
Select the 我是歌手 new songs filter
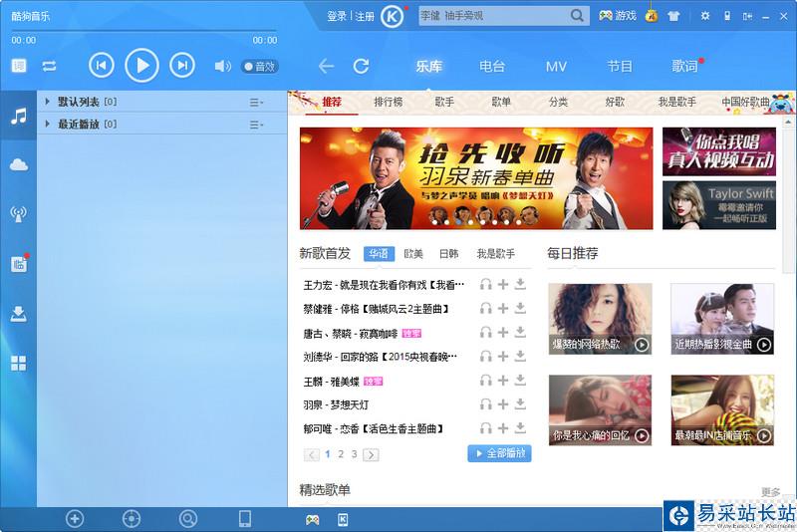coord(495,254)
